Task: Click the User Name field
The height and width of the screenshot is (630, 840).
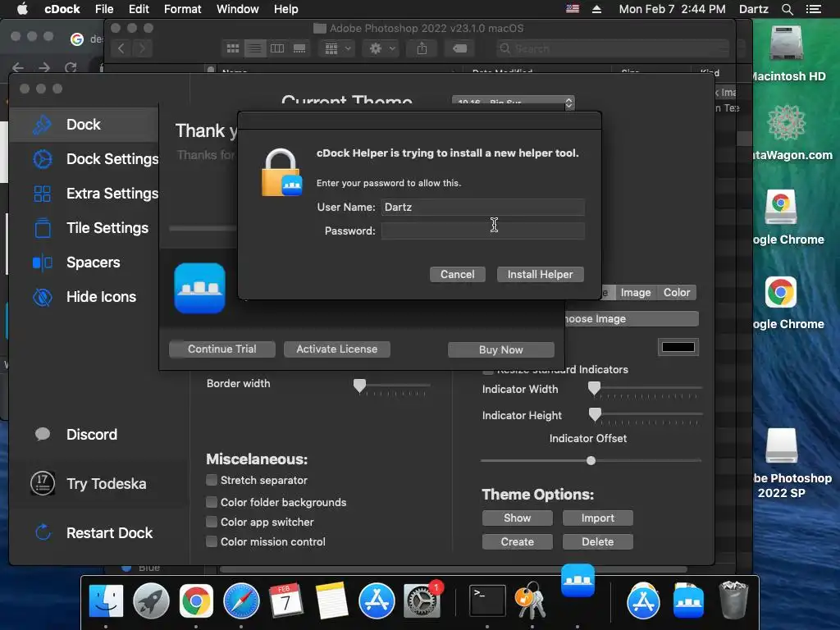Action: pos(482,208)
